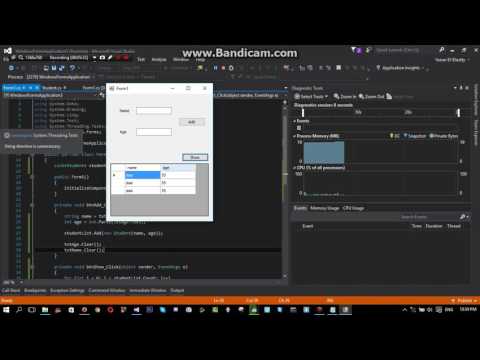Switch to the CPU Usage tab
The width and height of the screenshot is (480, 360).
pyautogui.click(x=353, y=208)
